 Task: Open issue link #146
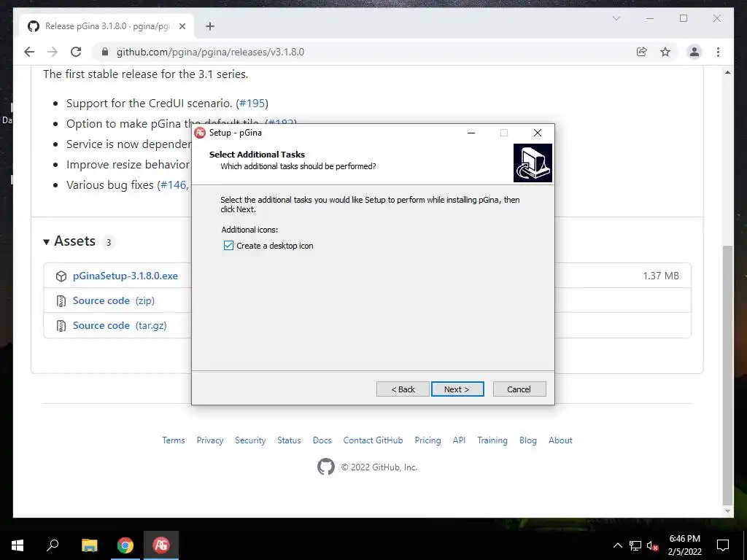pyautogui.click(x=174, y=184)
